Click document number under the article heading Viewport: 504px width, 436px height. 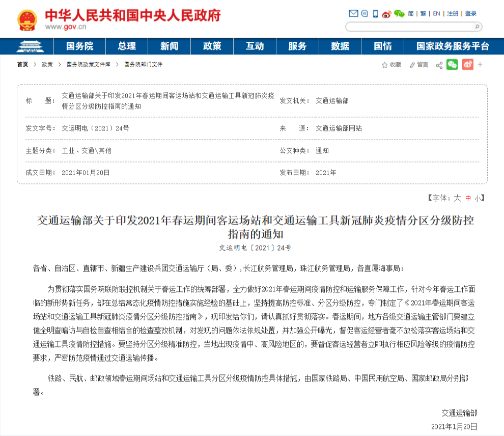coord(255,248)
